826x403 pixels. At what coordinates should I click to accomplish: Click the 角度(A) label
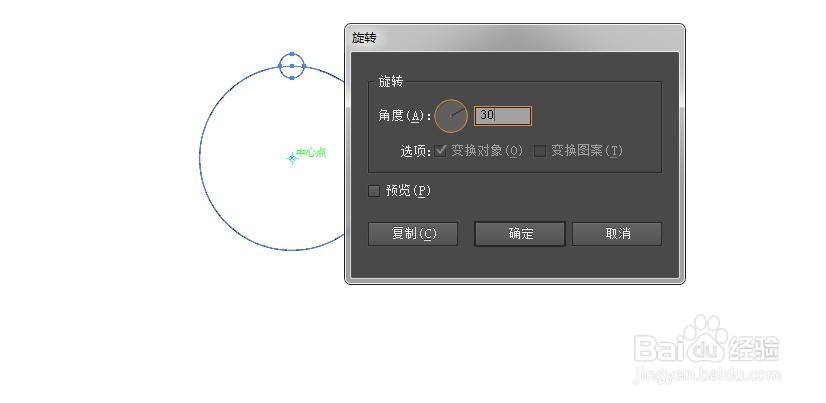tap(404, 116)
